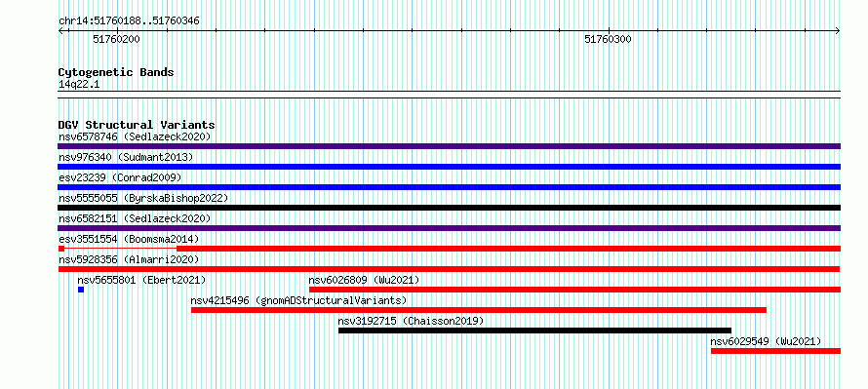The height and width of the screenshot is (389, 868).
Task: Select the nsv5555055 black variant bar
Action: 449,208
